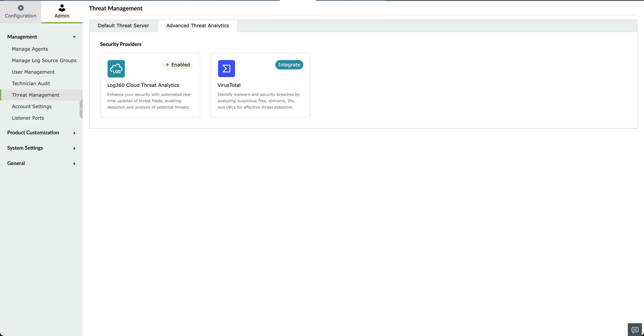644x336 pixels.
Task: Click the VirusTotal provider icon
Action: [226, 69]
